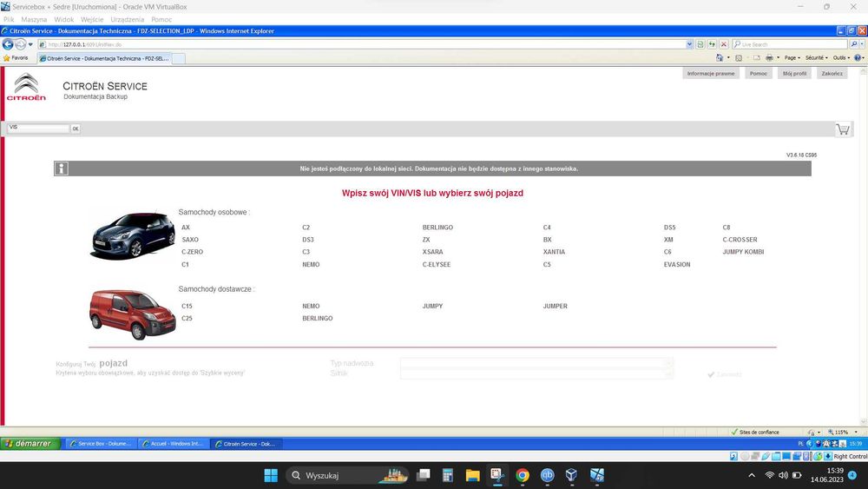Screen dimensions: 868x489
Task: Click the IE help question mark icon
Action: pos(858,57)
